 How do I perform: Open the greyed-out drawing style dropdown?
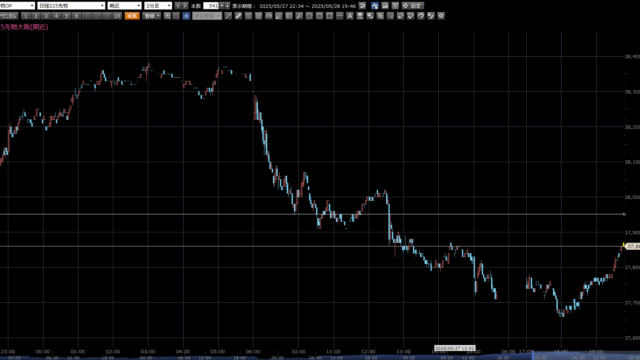pyautogui.click(x=207, y=16)
